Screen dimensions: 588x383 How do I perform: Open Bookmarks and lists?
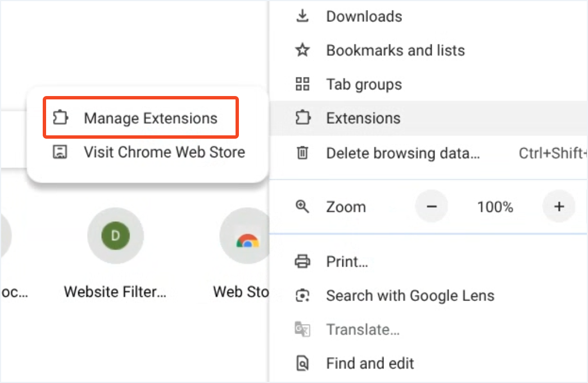[428, 50]
